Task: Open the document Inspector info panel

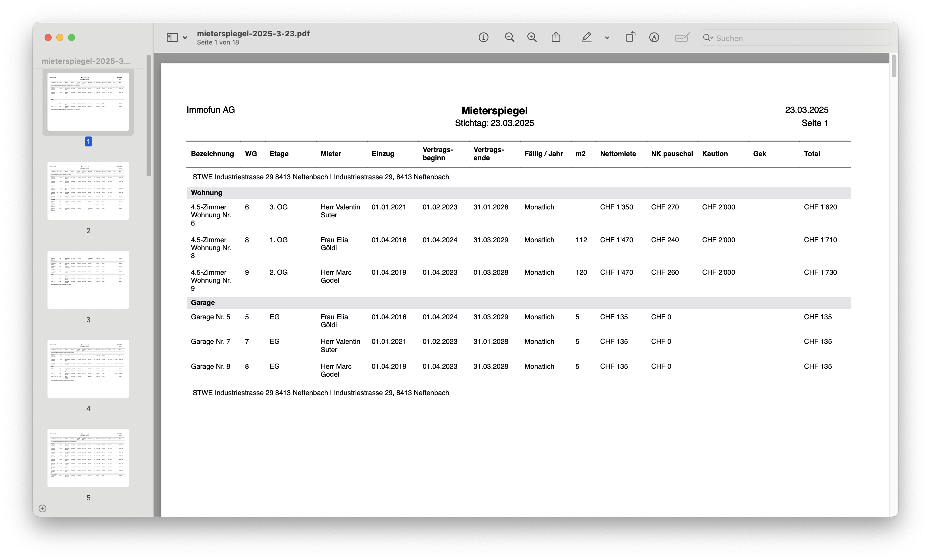Action: pyautogui.click(x=483, y=37)
